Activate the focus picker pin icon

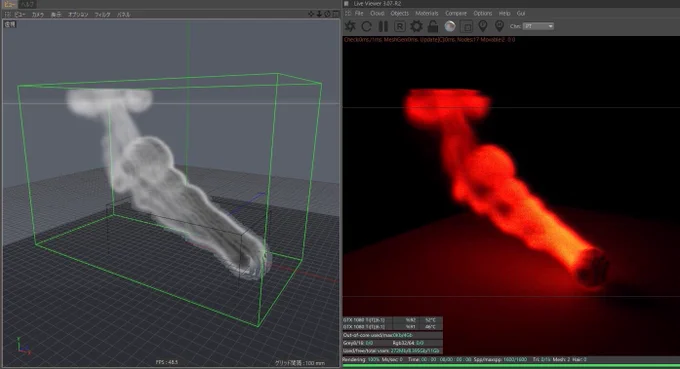point(483,26)
